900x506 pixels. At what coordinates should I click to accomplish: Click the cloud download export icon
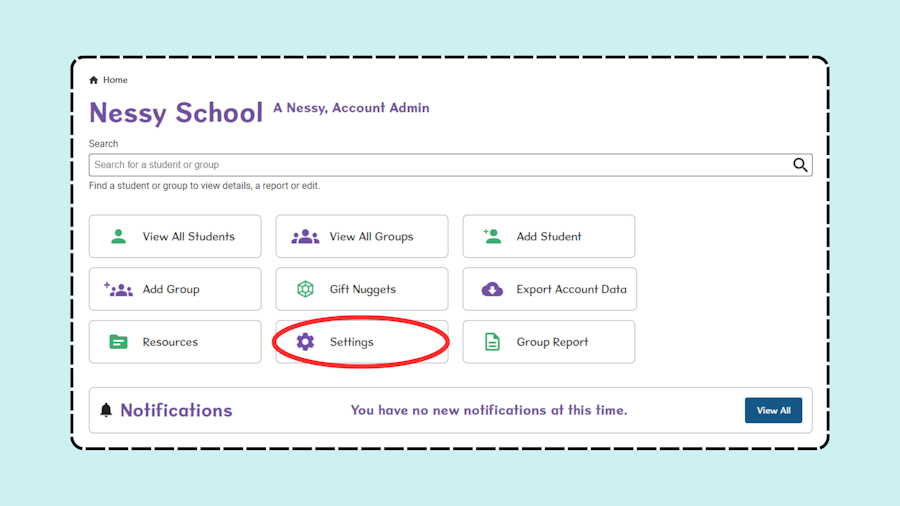492,289
